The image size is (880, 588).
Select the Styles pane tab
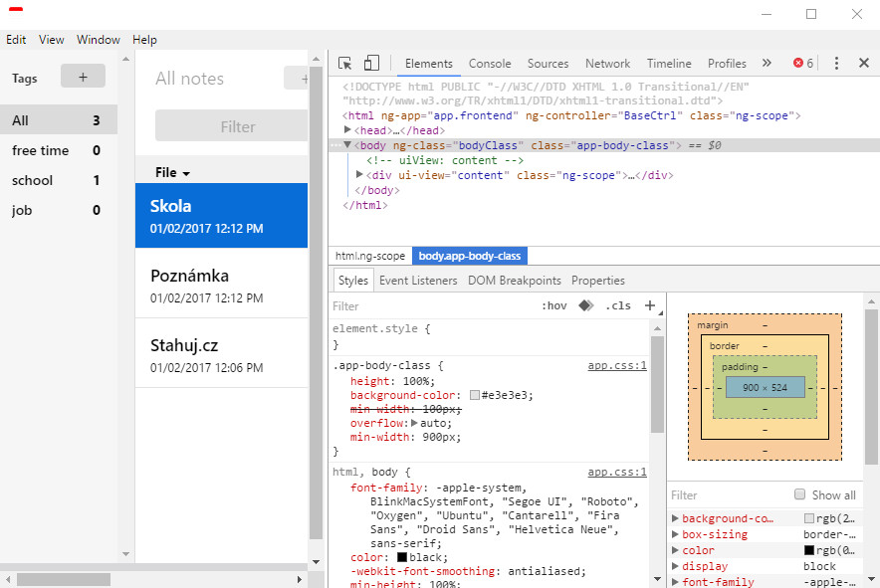353,280
